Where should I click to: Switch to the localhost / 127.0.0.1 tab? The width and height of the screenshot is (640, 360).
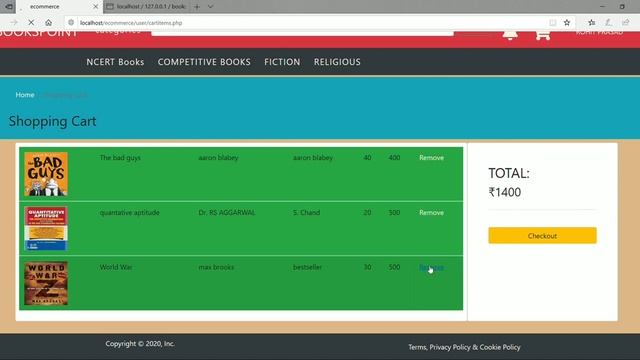point(147,7)
